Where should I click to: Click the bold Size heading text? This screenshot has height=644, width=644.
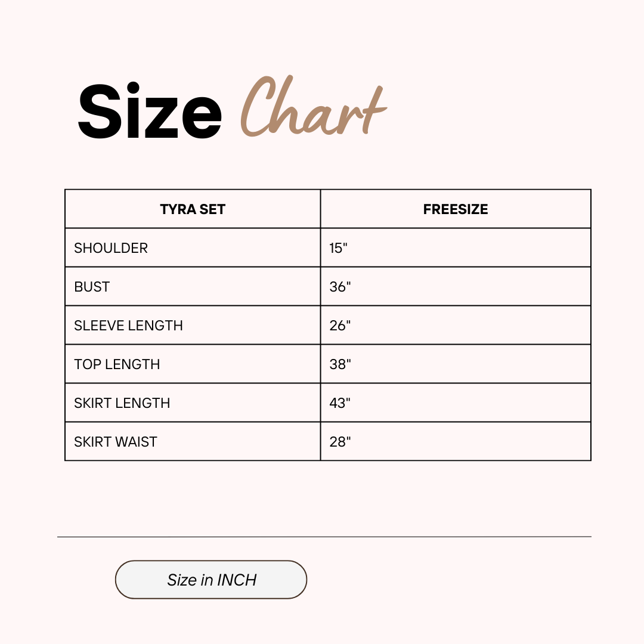150,111
